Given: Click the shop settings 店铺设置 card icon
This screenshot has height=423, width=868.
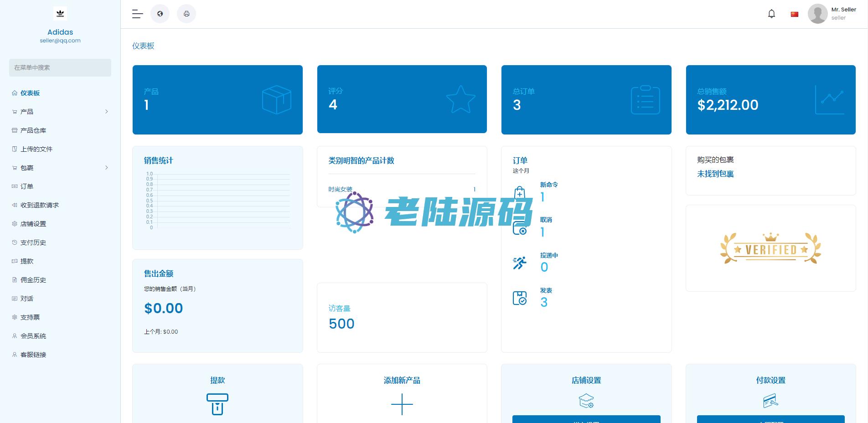Looking at the screenshot, I should coord(586,401).
